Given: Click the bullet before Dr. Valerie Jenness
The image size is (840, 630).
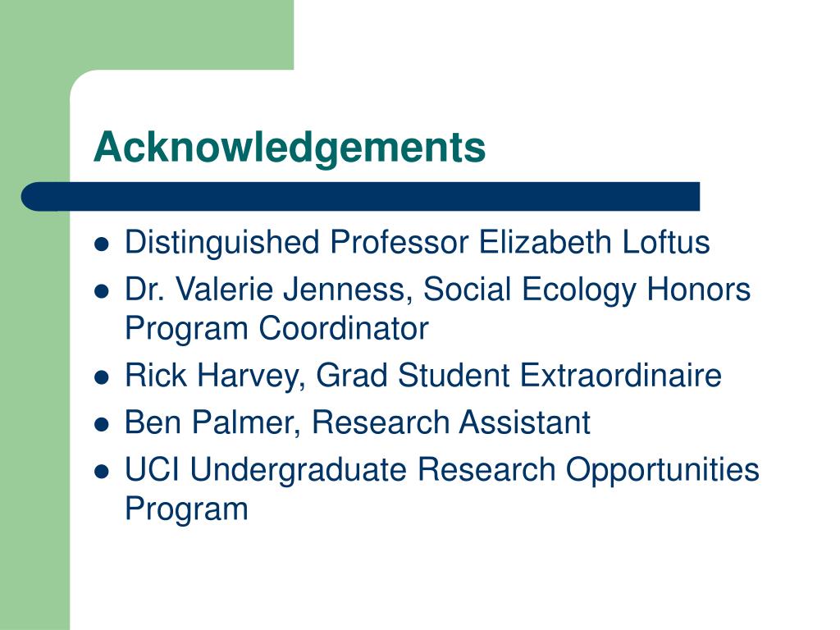Looking at the screenshot, I should coord(101,292).
